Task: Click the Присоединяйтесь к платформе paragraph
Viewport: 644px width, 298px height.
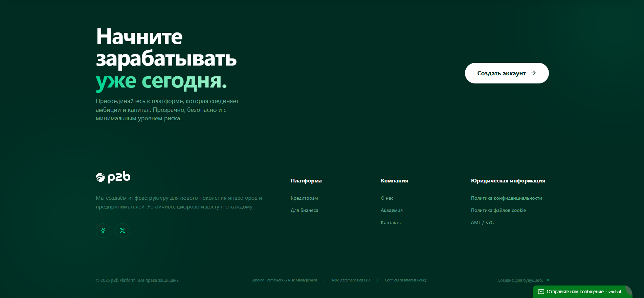Action: pyautogui.click(x=167, y=110)
